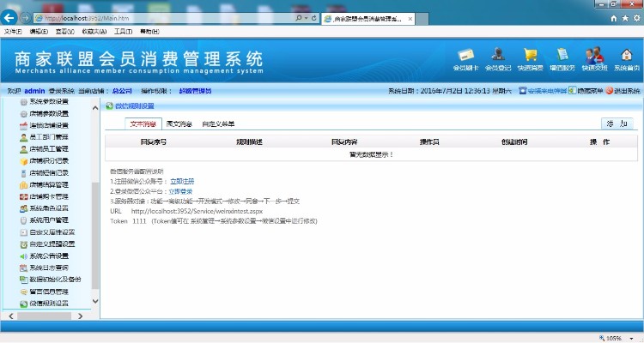Click the 超级管理员 permission link
644x343 pixels.
pyautogui.click(x=195, y=91)
